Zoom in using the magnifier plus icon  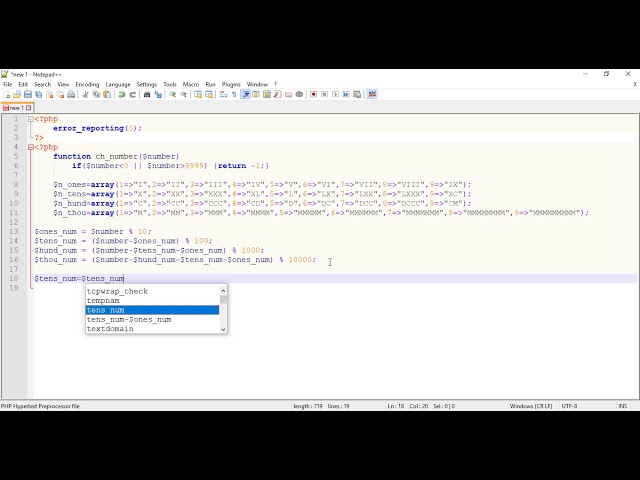pos(173,94)
